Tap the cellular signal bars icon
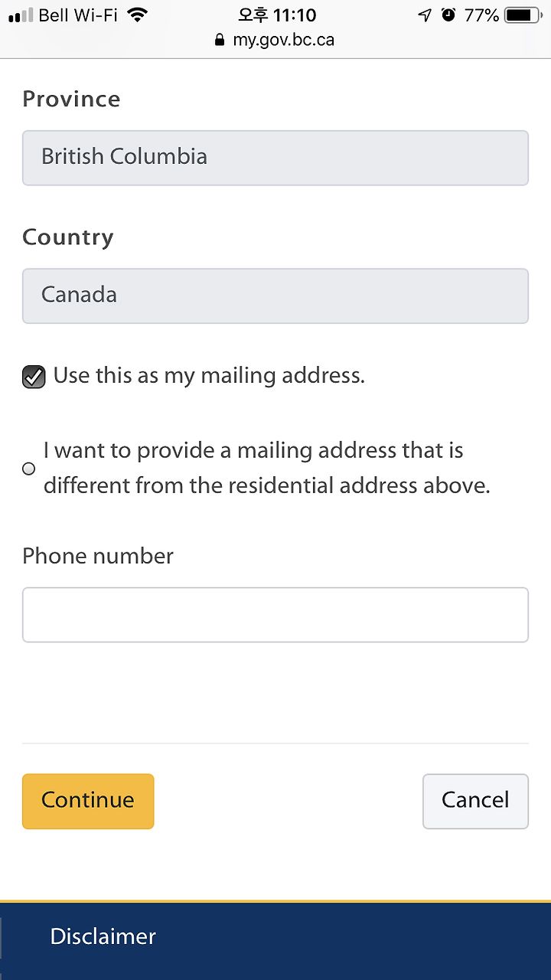551x980 pixels. 21,15
